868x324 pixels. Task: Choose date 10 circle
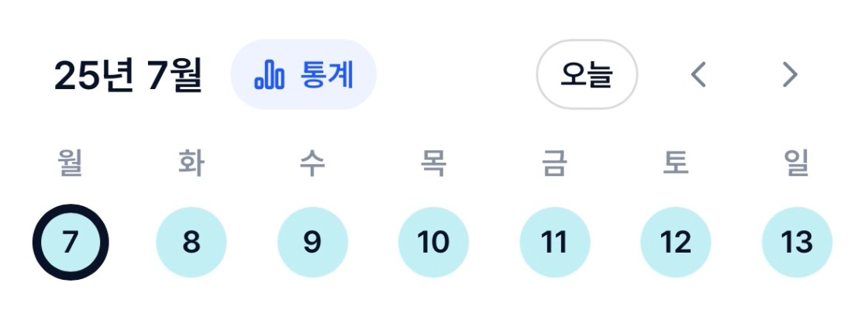click(433, 242)
